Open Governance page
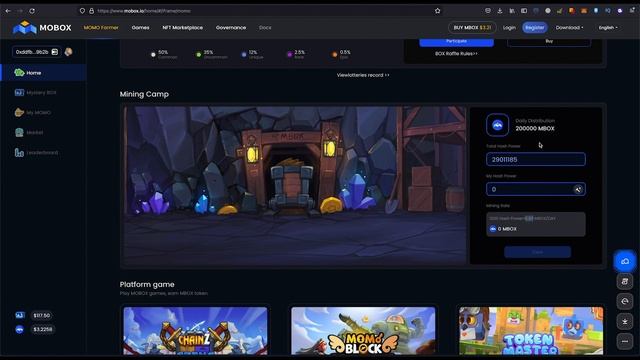The height and width of the screenshot is (360, 640). [231, 27]
